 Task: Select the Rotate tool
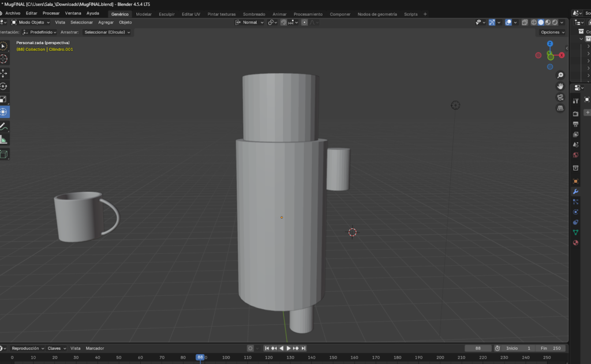click(3, 87)
